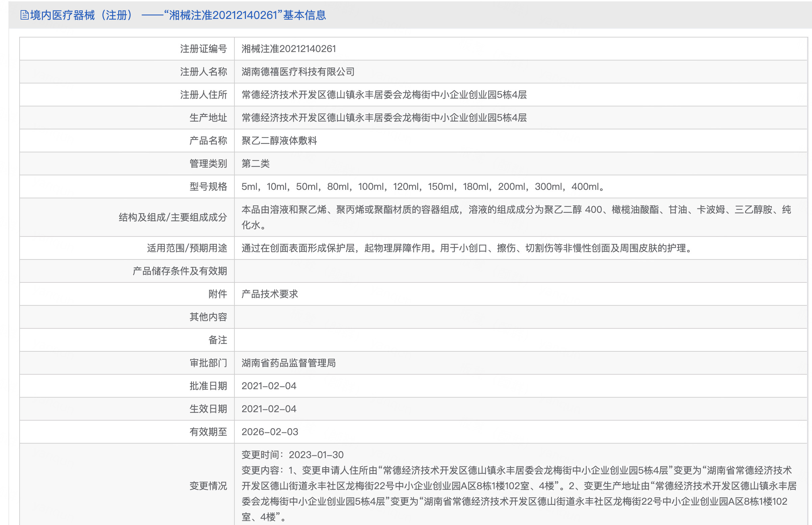Click the 注册人名称 label
The width and height of the screenshot is (812, 525).
[203, 72]
